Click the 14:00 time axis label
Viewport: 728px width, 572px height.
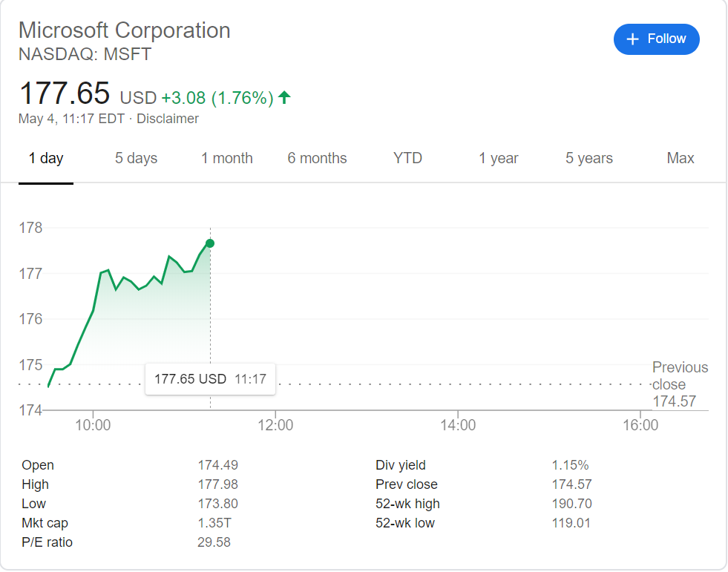click(458, 425)
